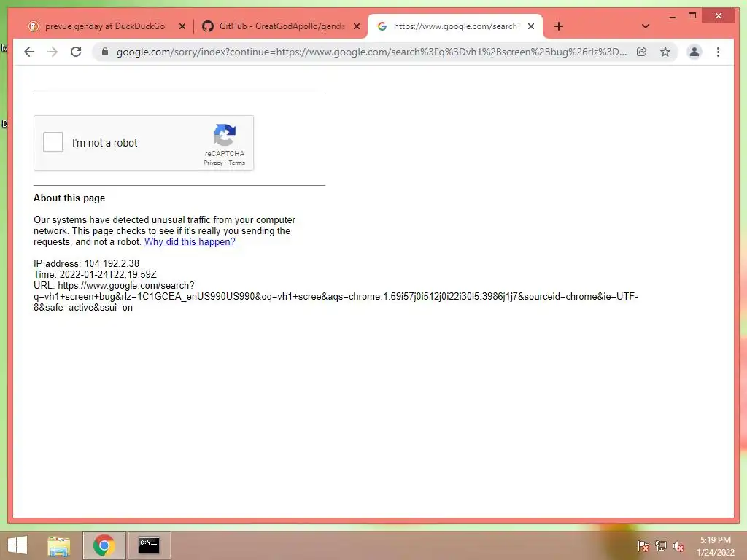The height and width of the screenshot is (560, 747).
Task: Close the GitHub tab
Action: (357, 27)
